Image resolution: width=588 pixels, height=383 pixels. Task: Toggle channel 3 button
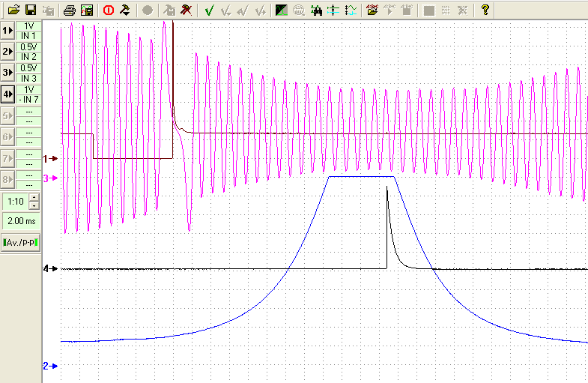click(x=7, y=73)
